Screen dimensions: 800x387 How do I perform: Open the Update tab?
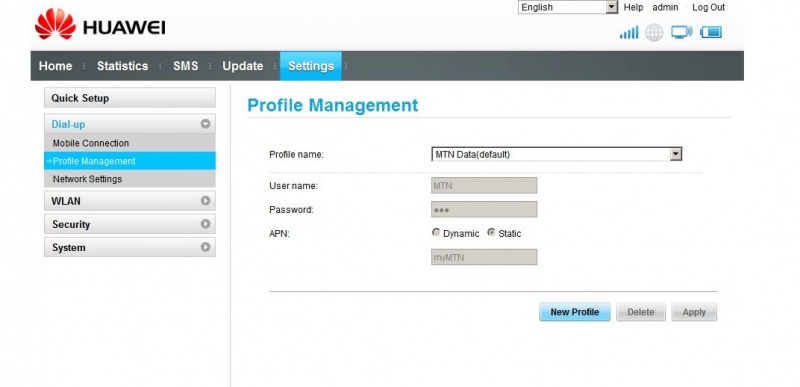243,66
